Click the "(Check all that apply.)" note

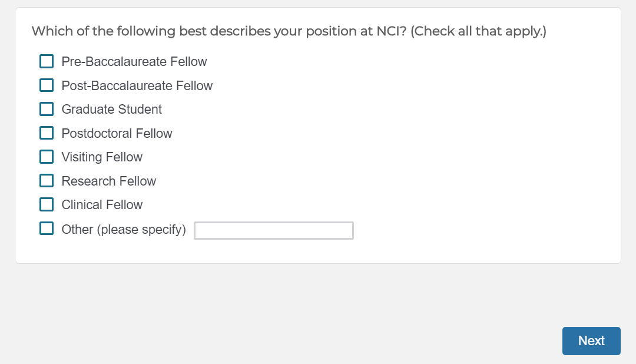[x=478, y=31]
